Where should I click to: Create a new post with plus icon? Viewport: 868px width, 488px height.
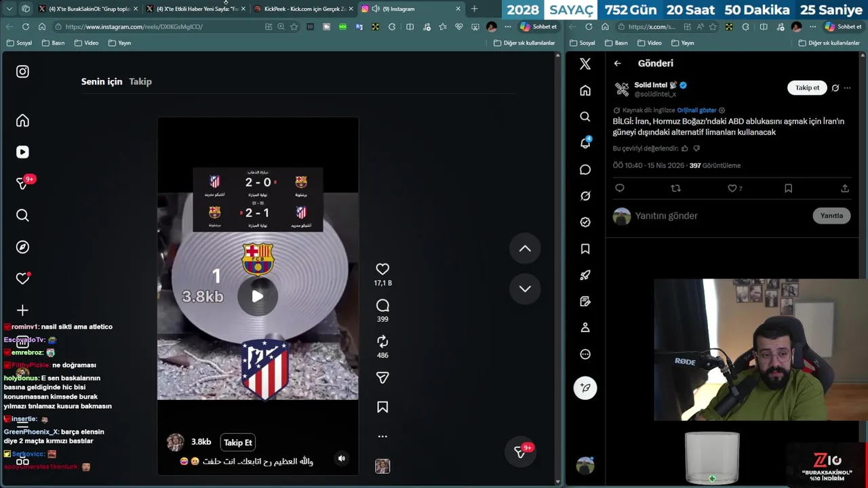(x=22, y=310)
